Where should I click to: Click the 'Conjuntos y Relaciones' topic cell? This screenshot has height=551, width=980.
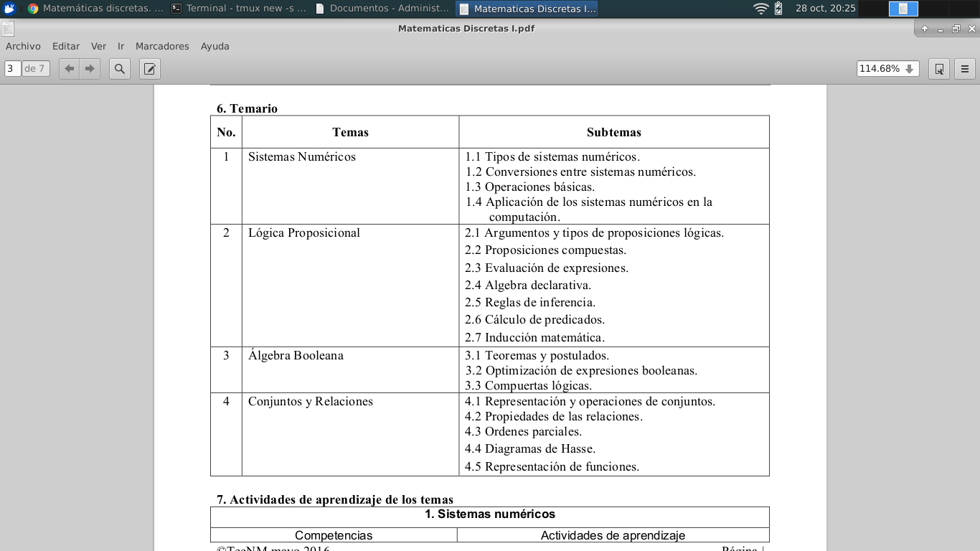coord(311,401)
